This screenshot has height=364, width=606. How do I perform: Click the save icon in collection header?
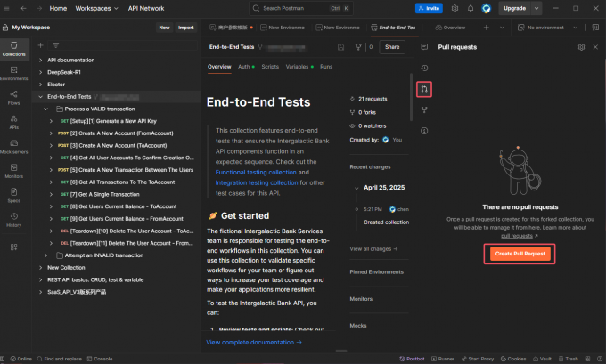340,47
